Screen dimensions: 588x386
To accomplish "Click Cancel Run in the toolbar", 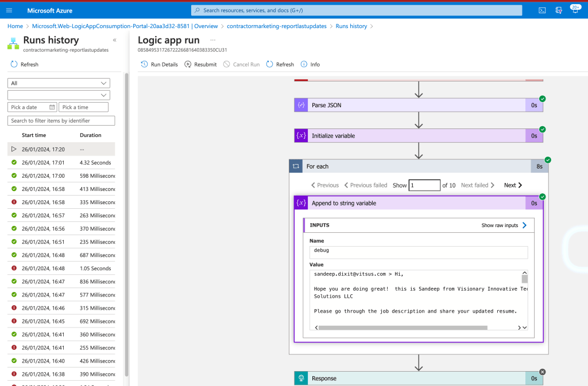I will pos(242,64).
